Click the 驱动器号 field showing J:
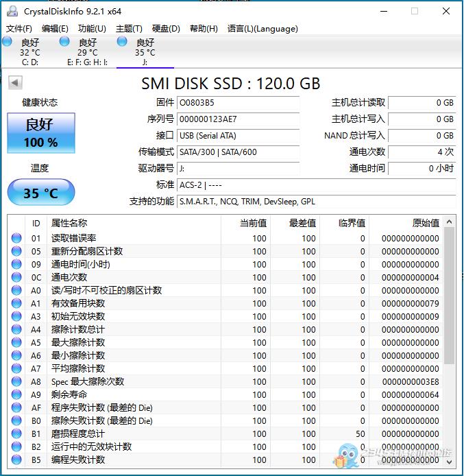The image size is (464, 476). [239, 169]
